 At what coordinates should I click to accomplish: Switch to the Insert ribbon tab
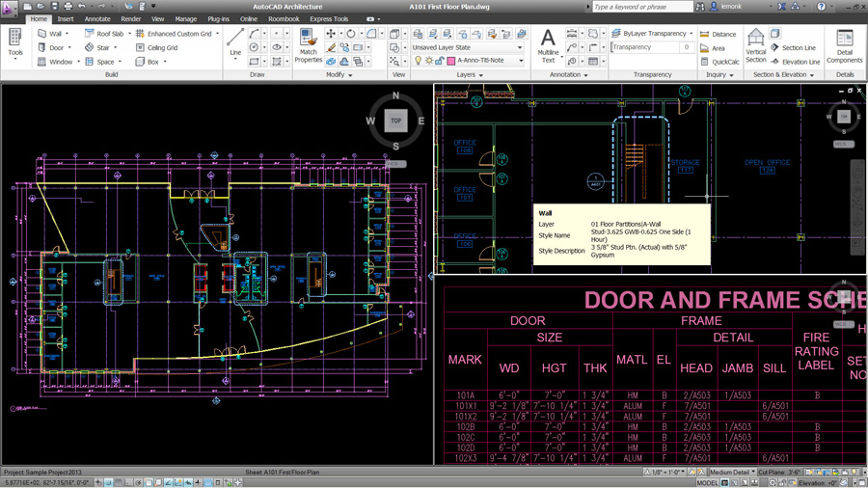66,19
